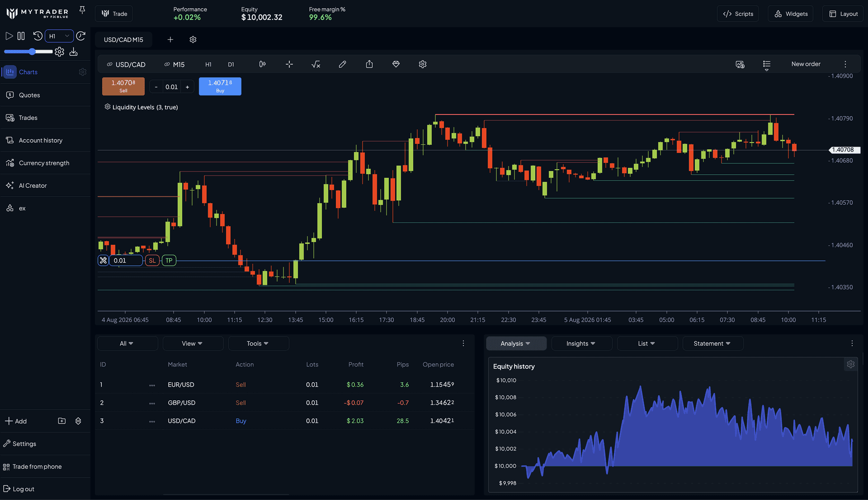
Task: Click the play simulation icon
Action: (x=9, y=36)
